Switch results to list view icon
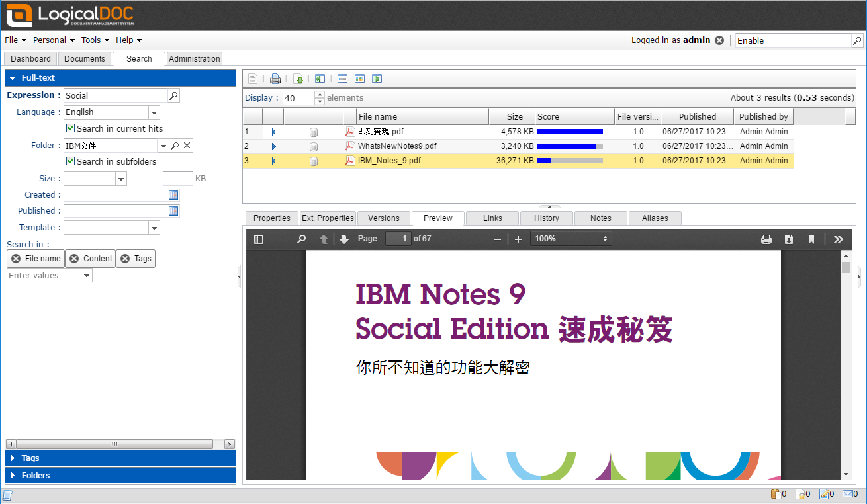Screen dimensions: 867x504 342,79
